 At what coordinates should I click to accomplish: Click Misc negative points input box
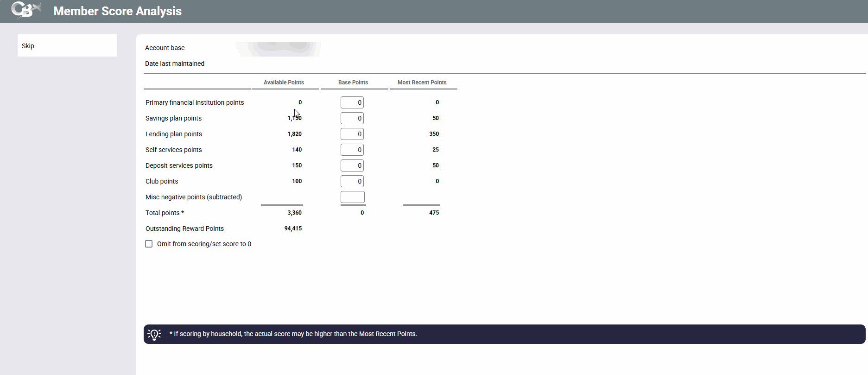(x=352, y=197)
